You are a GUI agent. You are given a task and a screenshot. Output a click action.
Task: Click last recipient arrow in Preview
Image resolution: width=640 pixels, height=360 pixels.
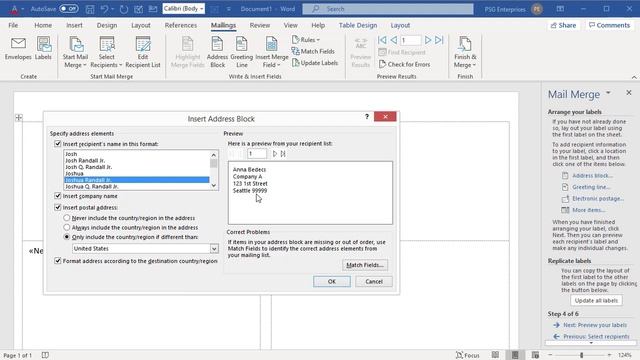pos(283,154)
